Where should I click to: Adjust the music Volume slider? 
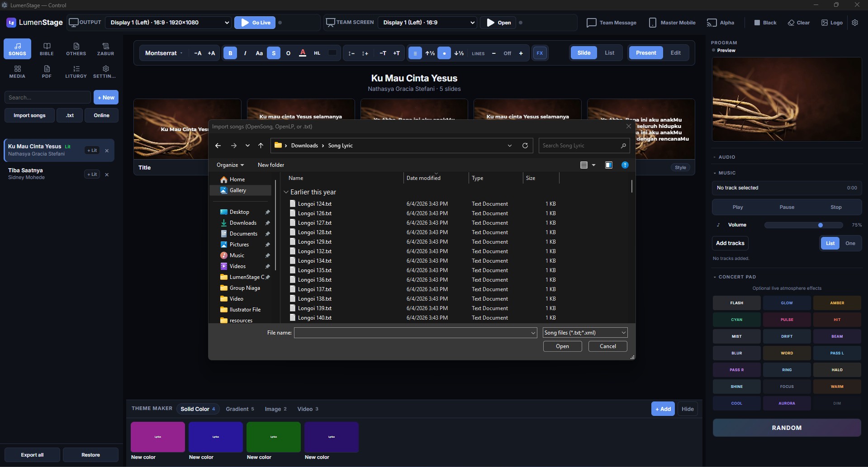tap(803, 225)
